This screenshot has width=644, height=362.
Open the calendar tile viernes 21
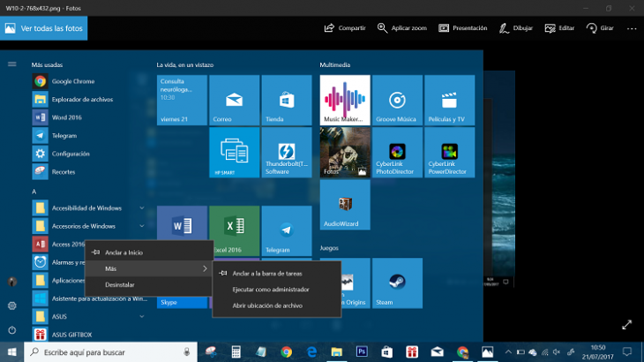(x=182, y=100)
